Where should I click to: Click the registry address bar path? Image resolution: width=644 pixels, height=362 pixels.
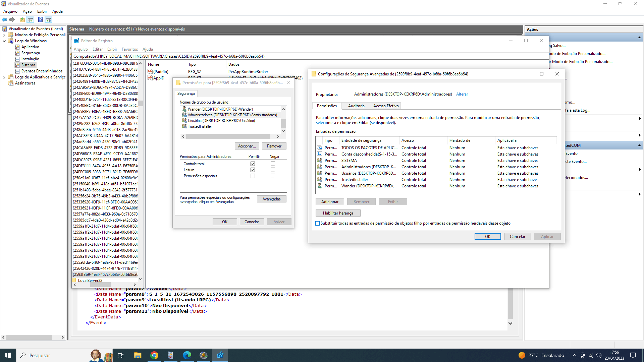[310, 56]
